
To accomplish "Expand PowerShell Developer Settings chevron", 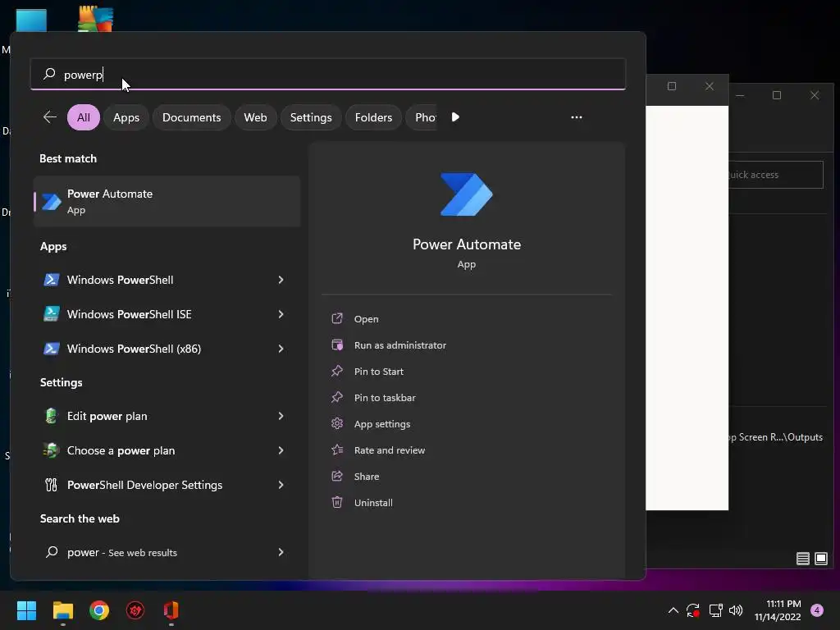I will (281, 485).
